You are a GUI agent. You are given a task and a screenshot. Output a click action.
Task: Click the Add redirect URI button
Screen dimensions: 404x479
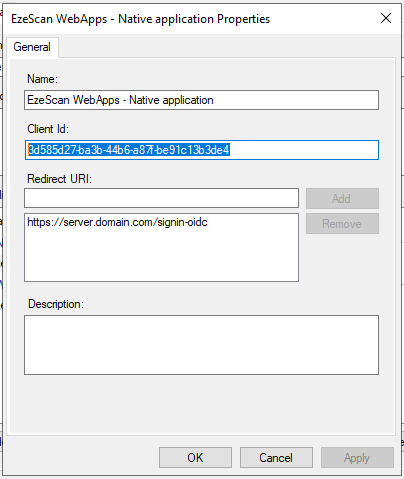tap(342, 199)
